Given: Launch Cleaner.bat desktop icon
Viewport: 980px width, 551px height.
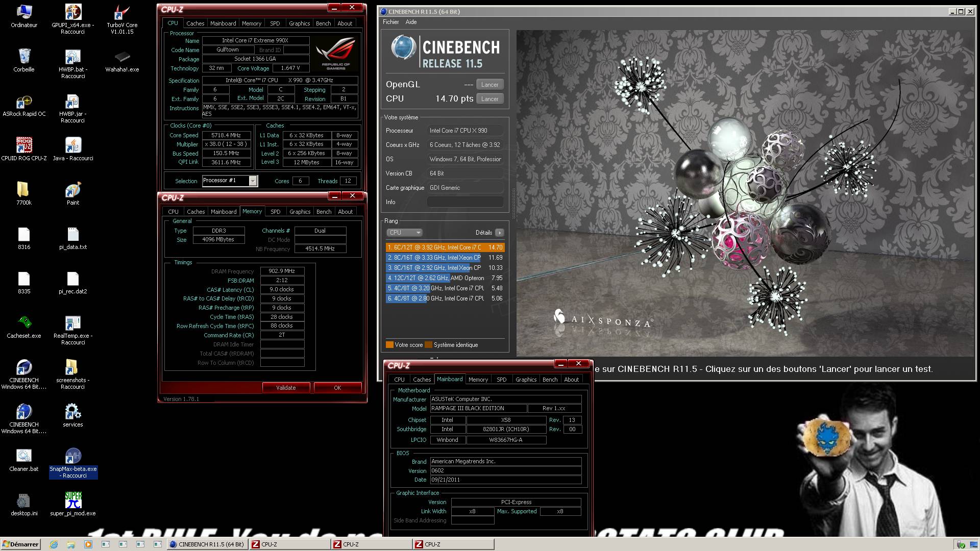Looking at the screenshot, I should (24, 460).
